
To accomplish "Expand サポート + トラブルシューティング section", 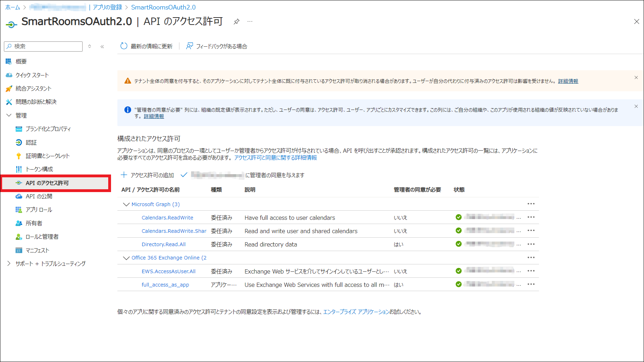I will (9, 263).
